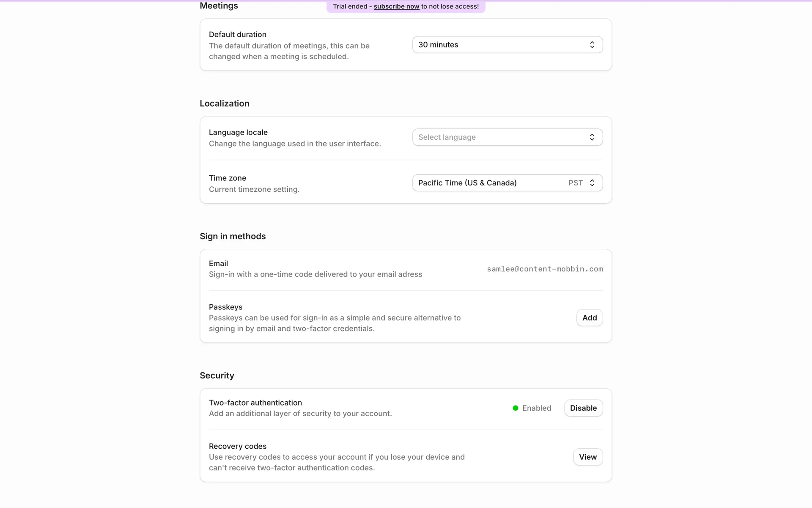812x508 pixels.
Task: Click the chevron arrows beside "30 minutes"
Action: (592, 45)
